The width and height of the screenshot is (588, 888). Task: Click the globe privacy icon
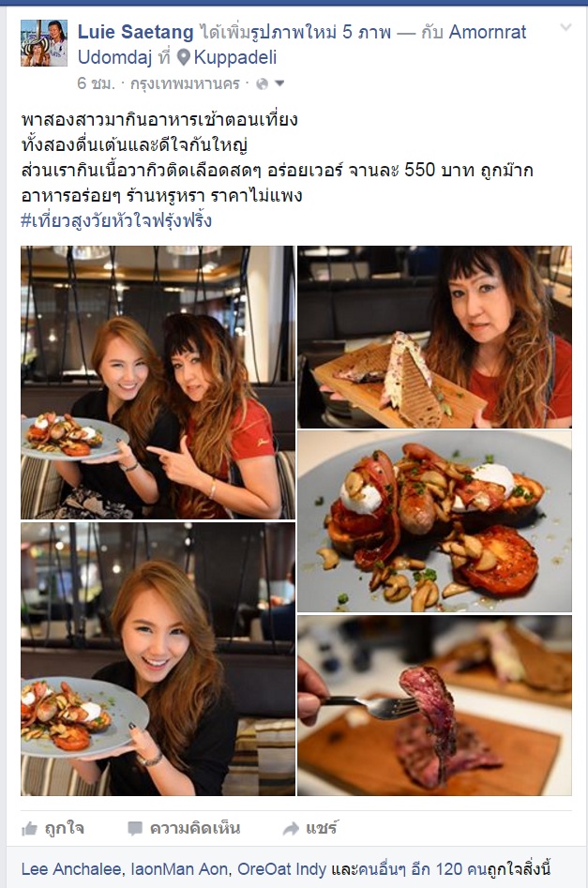(262, 83)
